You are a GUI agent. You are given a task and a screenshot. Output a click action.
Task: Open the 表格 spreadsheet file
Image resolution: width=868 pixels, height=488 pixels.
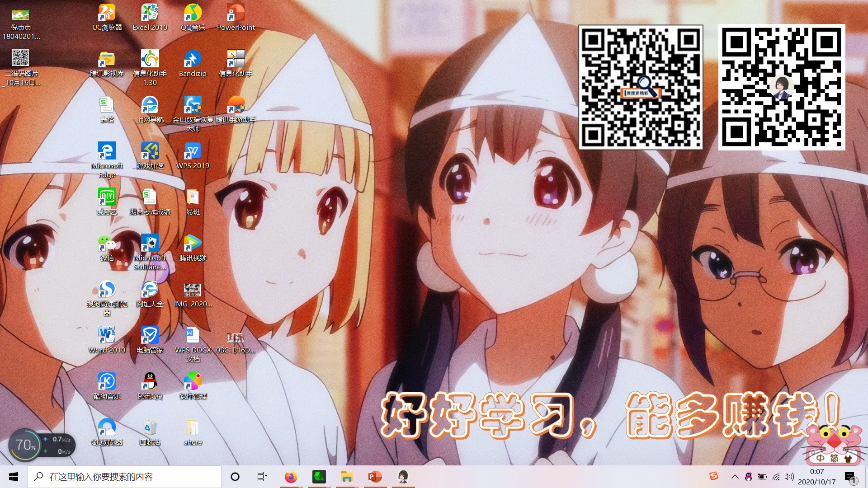[x=107, y=109]
